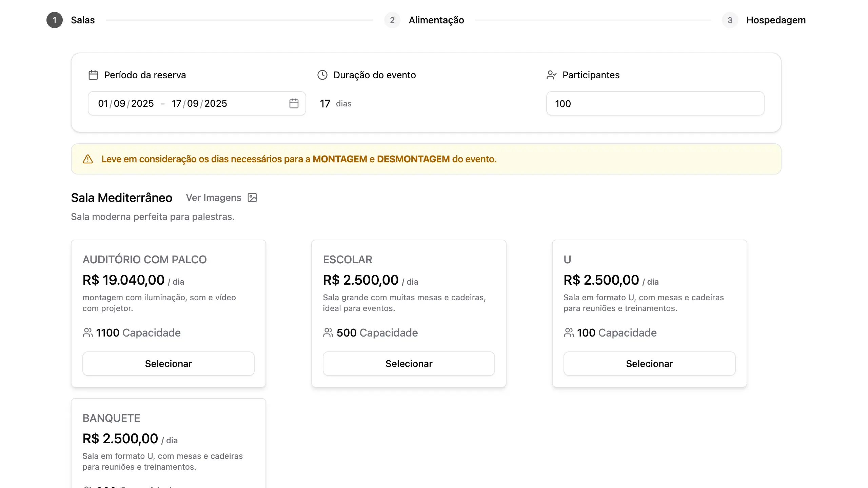Click the capacity people icon in Escolar card
This screenshot has width=868, height=488.
coord(328,332)
